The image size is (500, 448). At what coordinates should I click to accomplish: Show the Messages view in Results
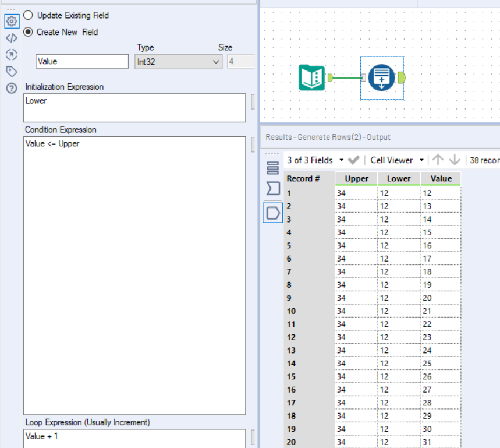pos(272,189)
